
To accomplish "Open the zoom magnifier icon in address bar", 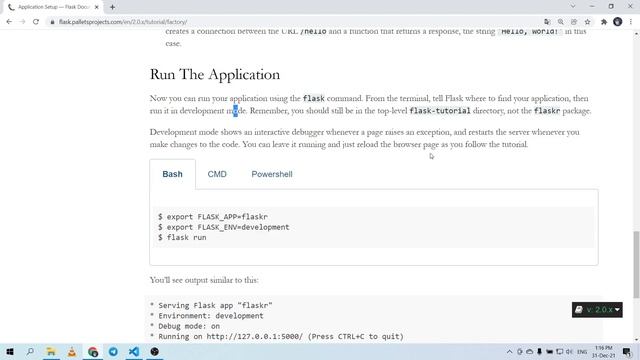I will tap(560, 22).
